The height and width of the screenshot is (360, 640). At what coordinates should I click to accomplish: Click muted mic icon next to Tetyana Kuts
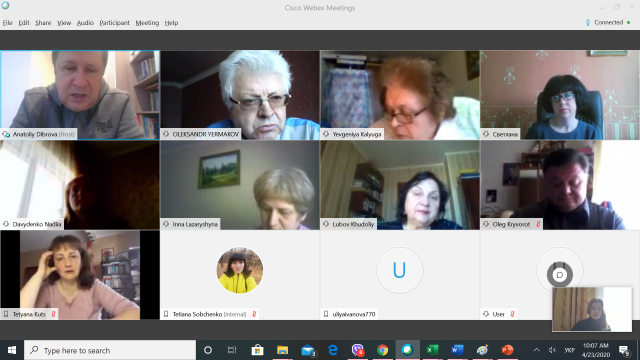(x=53, y=314)
